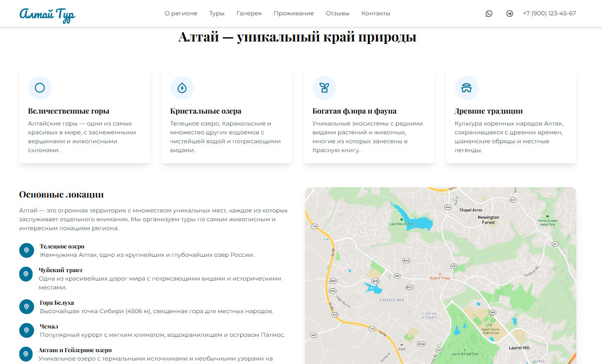The height and width of the screenshot is (364, 602).
Task: Click the location pin beside Телецкое озеро
Action: [27, 250]
